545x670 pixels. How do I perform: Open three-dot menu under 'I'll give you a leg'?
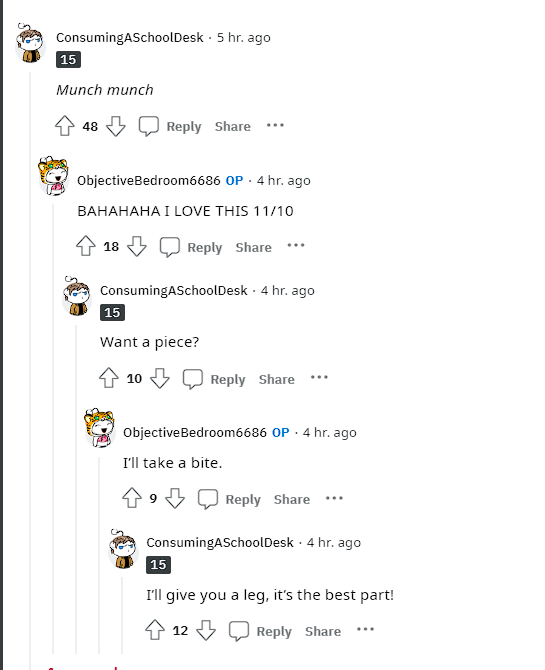(x=365, y=629)
